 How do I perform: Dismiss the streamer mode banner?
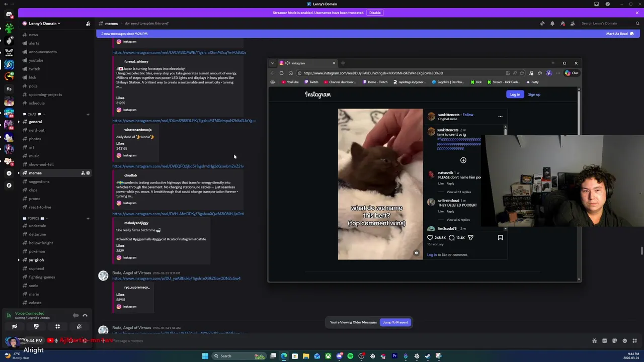[637, 13]
